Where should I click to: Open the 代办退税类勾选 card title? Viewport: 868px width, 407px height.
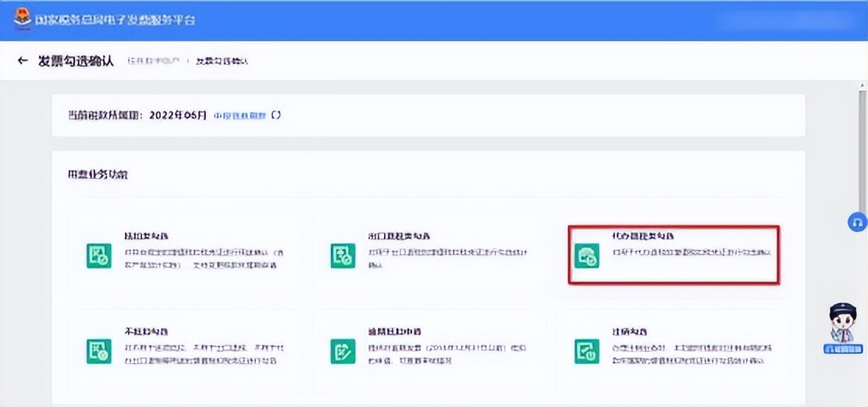643,236
